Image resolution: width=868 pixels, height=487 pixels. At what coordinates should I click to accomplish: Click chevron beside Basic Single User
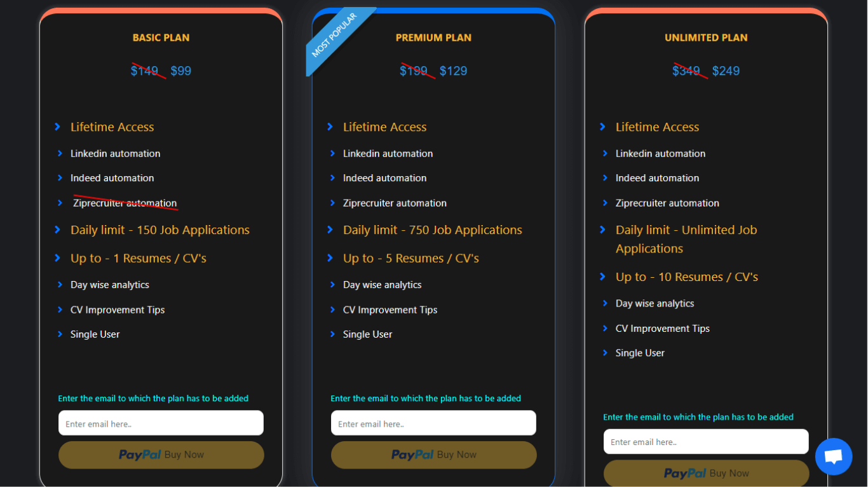tap(60, 334)
